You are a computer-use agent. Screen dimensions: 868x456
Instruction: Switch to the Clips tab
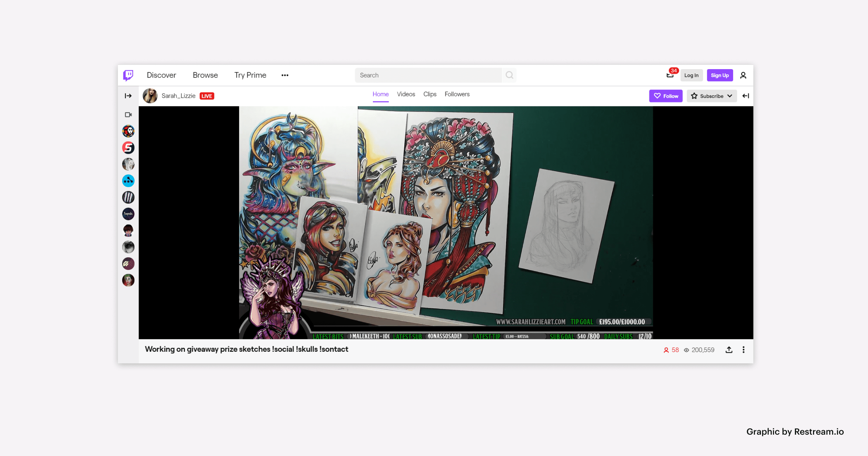pos(430,94)
